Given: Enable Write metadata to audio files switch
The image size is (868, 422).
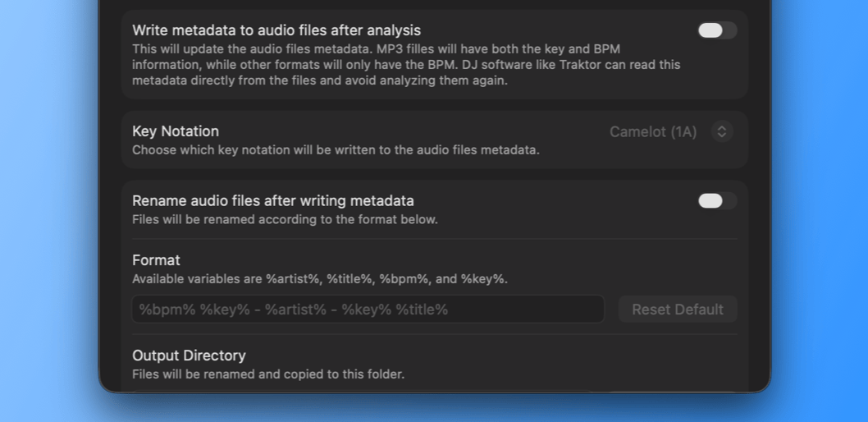Looking at the screenshot, I should click(716, 30).
